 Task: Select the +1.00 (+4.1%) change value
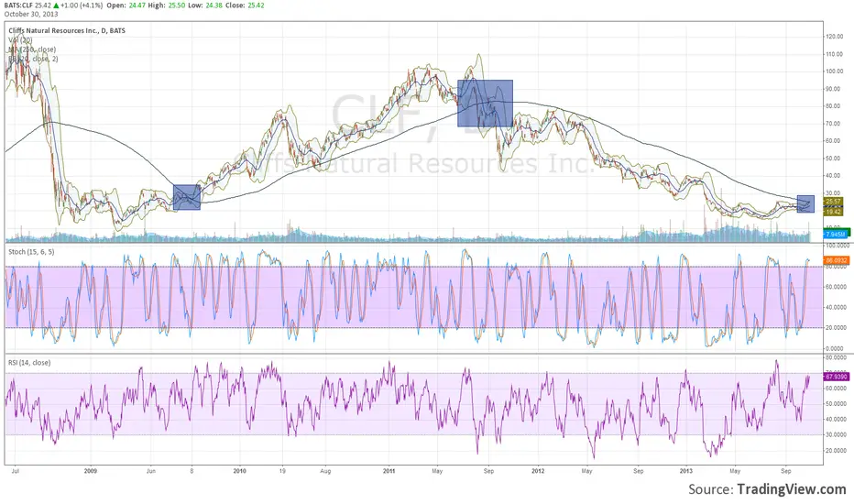point(82,5)
